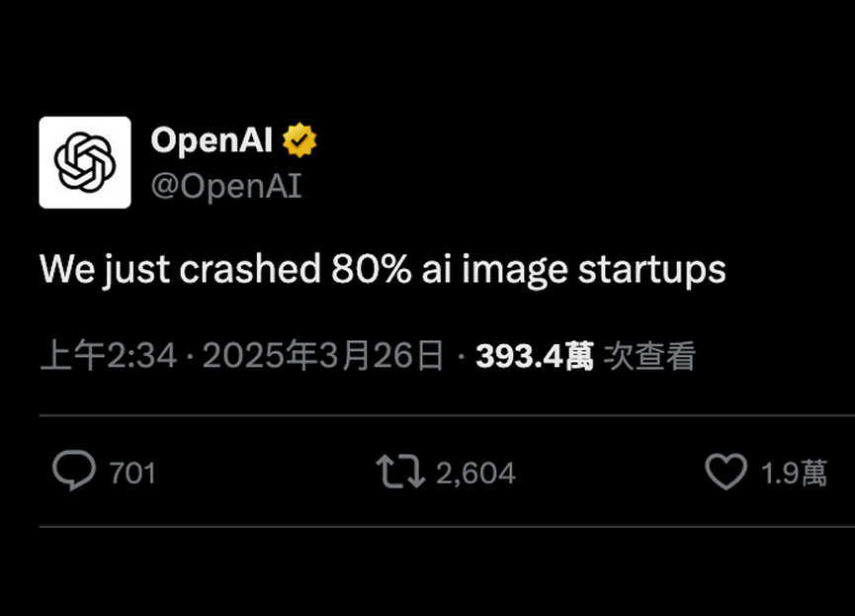Open the OpenAI display name profile link
The height and width of the screenshot is (616, 855).
coord(211,141)
